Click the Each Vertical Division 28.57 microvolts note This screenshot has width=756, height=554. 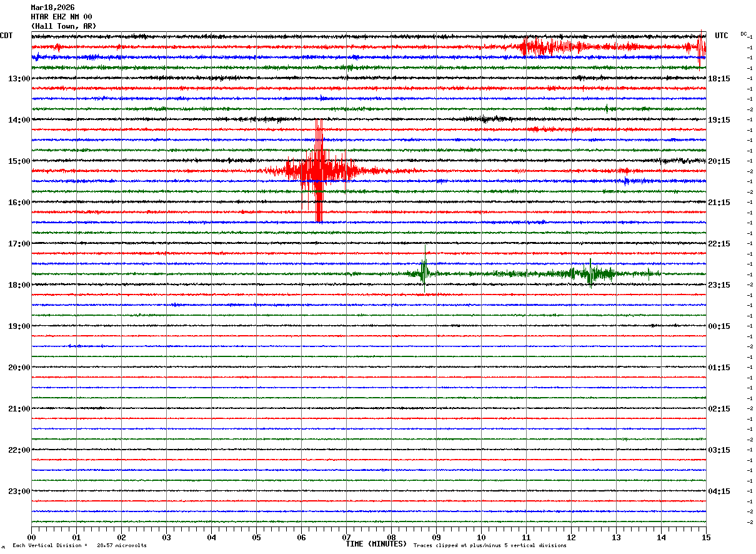[79, 546]
